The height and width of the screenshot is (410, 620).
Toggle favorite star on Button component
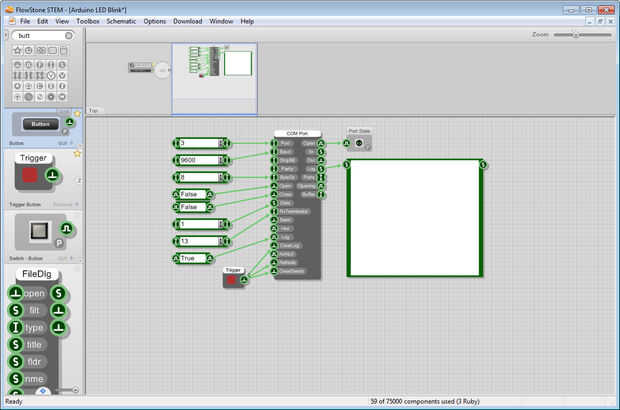coord(78,114)
